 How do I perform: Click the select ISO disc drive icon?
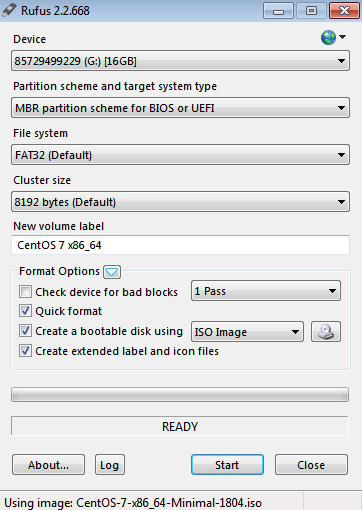coord(326,332)
